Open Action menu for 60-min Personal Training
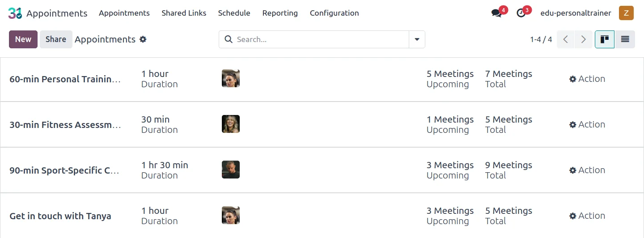 point(587,79)
